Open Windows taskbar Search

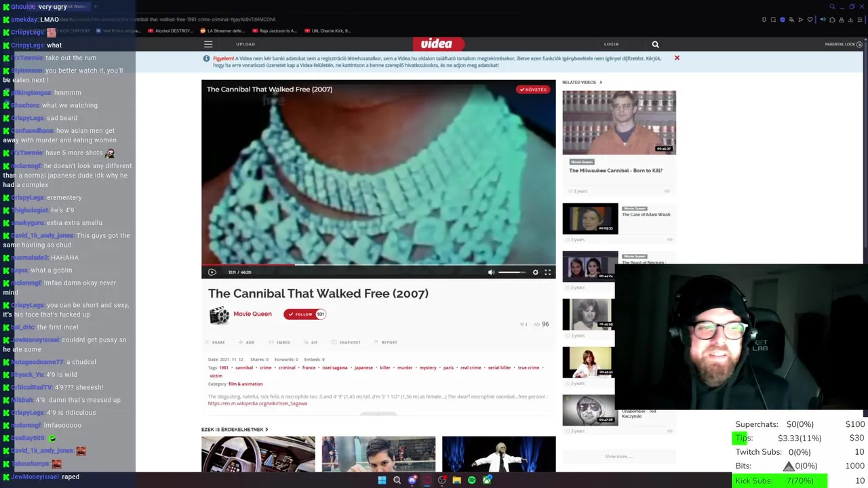point(397,480)
